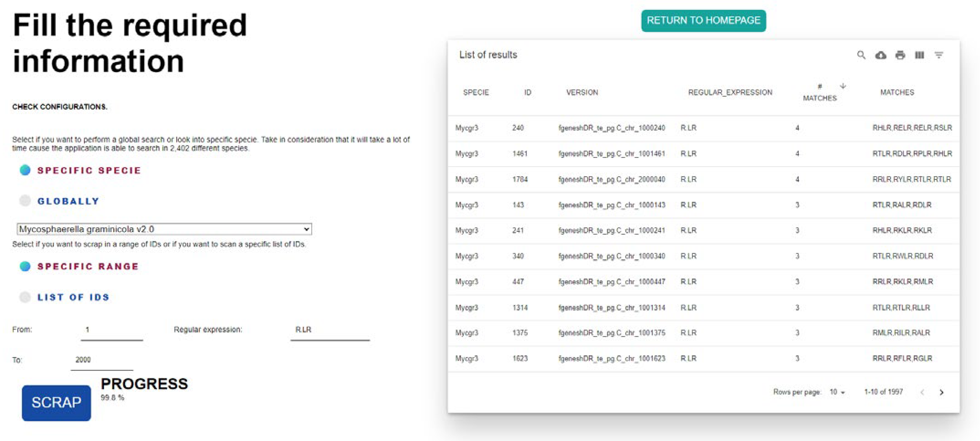Screen dimensions: 980x441
Task: Click the Return to Homepage button
Action: click(703, 21)
